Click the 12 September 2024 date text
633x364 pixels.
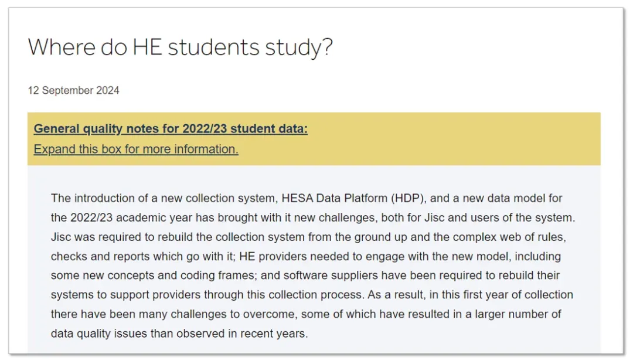coord(73,90)
